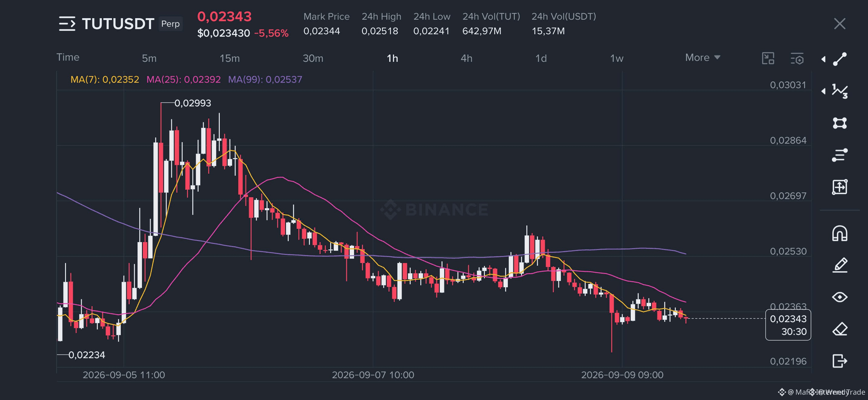Expand the More intervals dropdown
This screenshot has height=400, width=868.
tap(702, 58)
